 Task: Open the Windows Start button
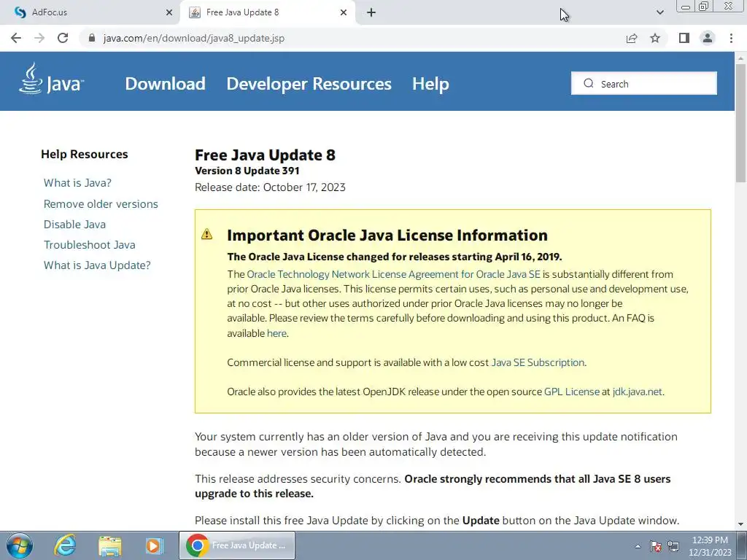(19, 545)
